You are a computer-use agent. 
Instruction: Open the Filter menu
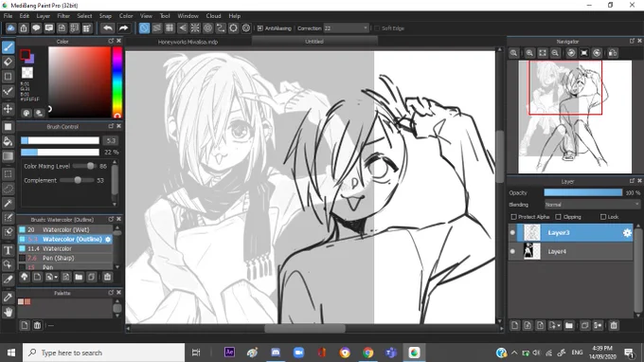click(63, 16)
